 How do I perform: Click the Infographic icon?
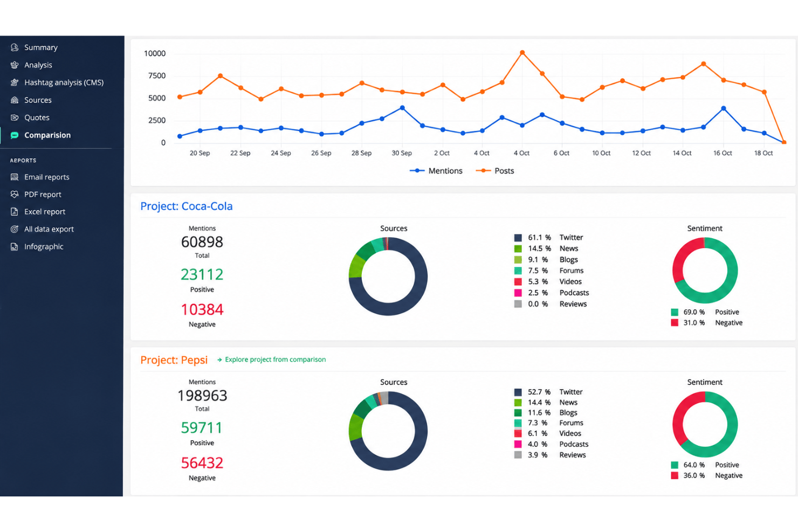(x=15, y=247)
